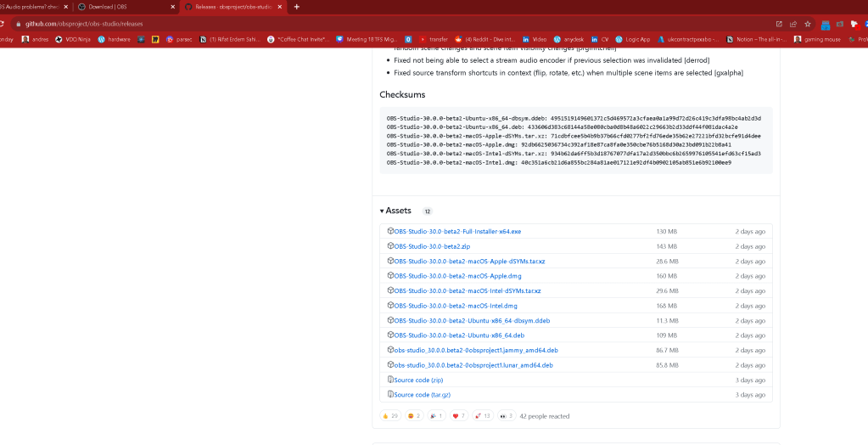Close the Releases obs-studio tab
The width and height of the screenshot is (868, 445).
click(279, 7)
